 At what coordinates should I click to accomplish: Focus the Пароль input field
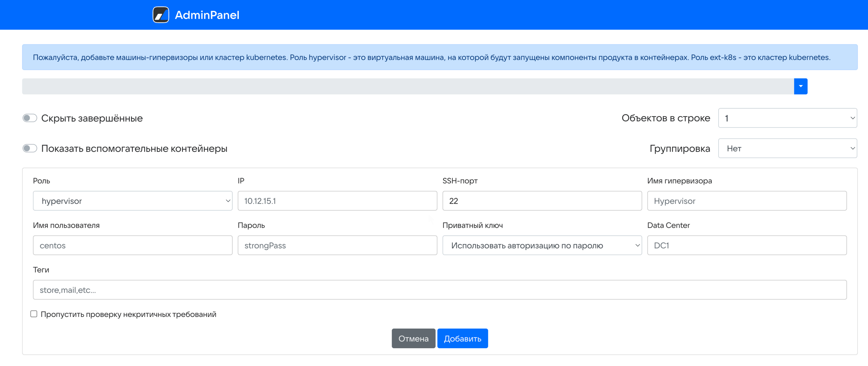point(337,246)
